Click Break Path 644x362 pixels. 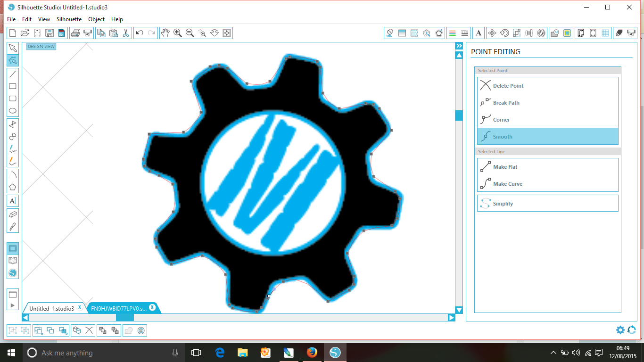(548, 103)
